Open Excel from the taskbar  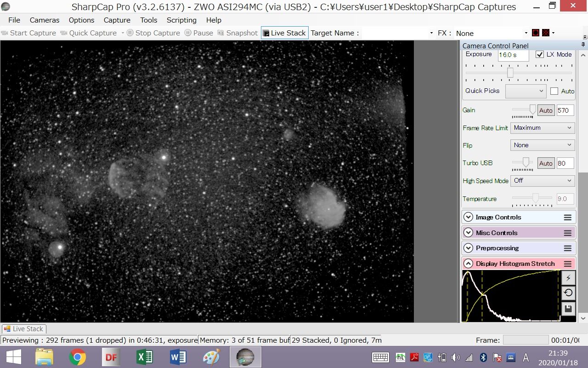pyautogui.click(x=144, y=357)
